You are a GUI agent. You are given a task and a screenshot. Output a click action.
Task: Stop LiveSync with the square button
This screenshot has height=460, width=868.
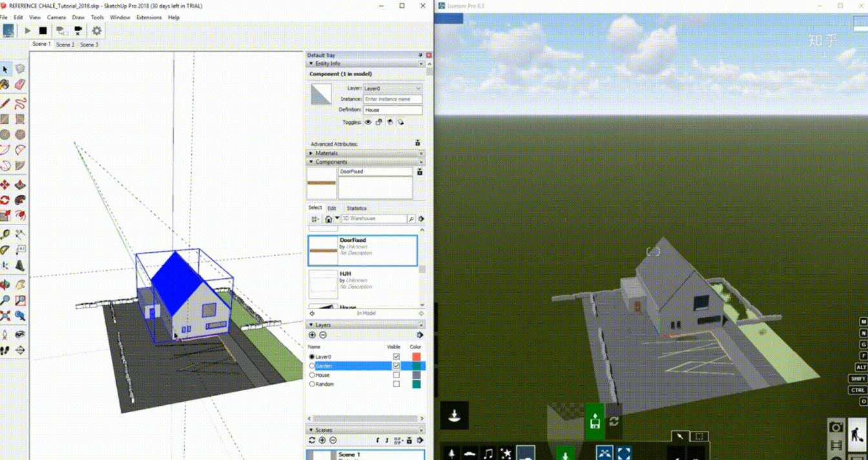43,30
